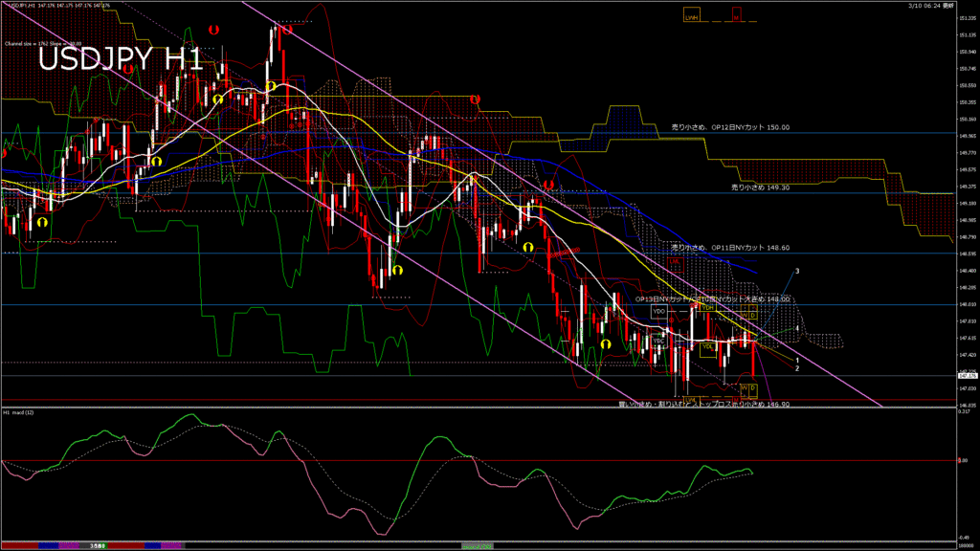Image resolution: width=980 pixels, height=551 pixels.
Task: Select the Channel size info text
Action: (41, 43)
